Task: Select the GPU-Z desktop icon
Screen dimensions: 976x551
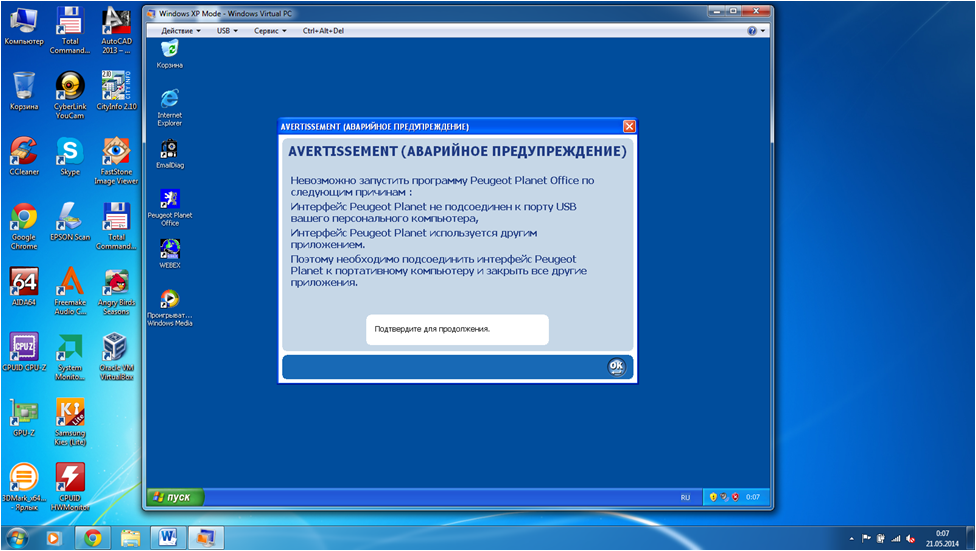Action: pyautogui.click(x=24, y=417)
